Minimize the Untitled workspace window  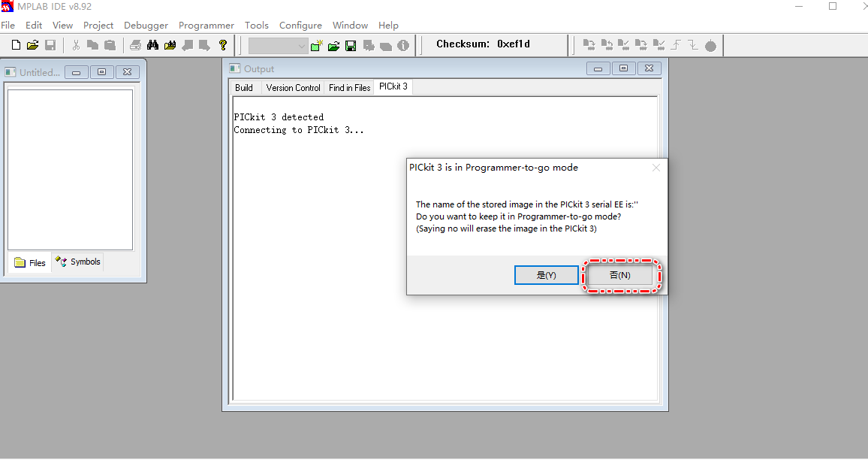(x=77, y=72)
